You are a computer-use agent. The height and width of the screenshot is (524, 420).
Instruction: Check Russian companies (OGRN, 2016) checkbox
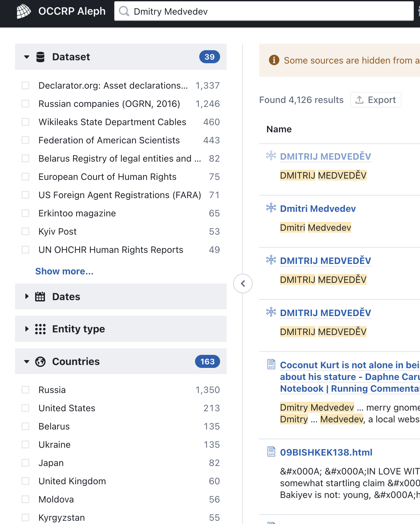[25, 104]
